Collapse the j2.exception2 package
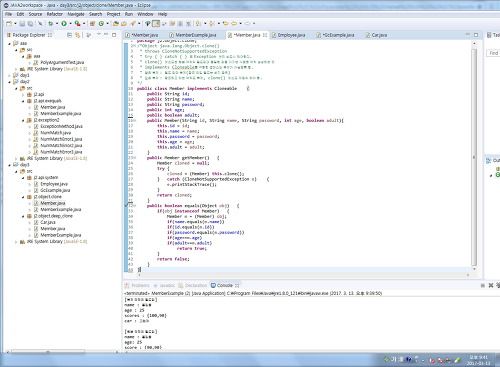 pyautogui.click(x=23, y=120)
